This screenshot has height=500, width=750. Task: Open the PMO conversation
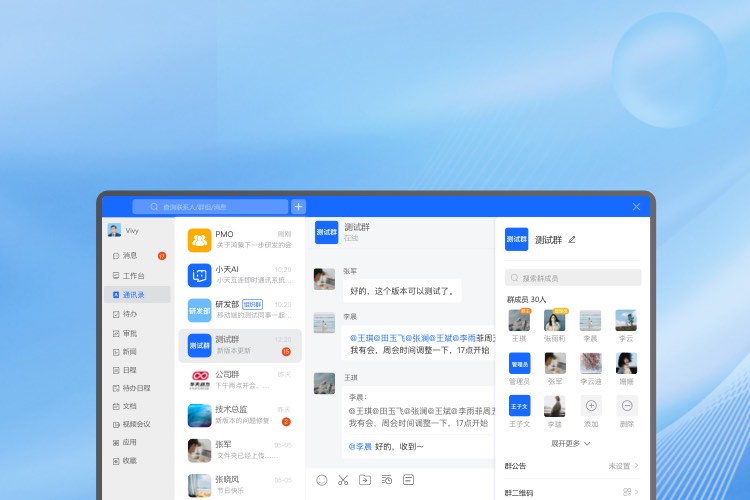point(240,240)
